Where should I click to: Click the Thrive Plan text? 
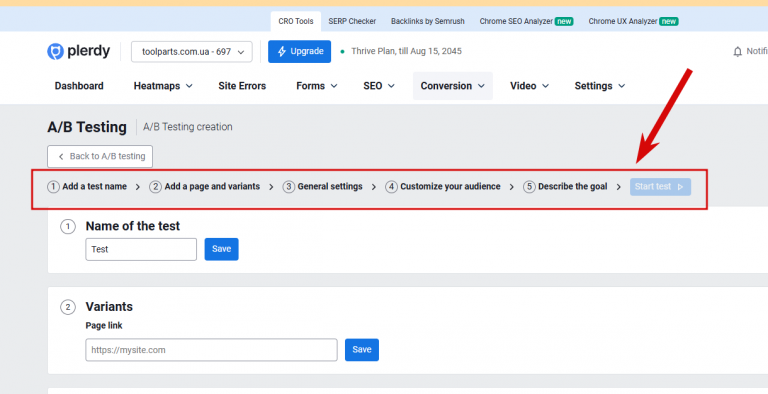[x=407, y=51]
